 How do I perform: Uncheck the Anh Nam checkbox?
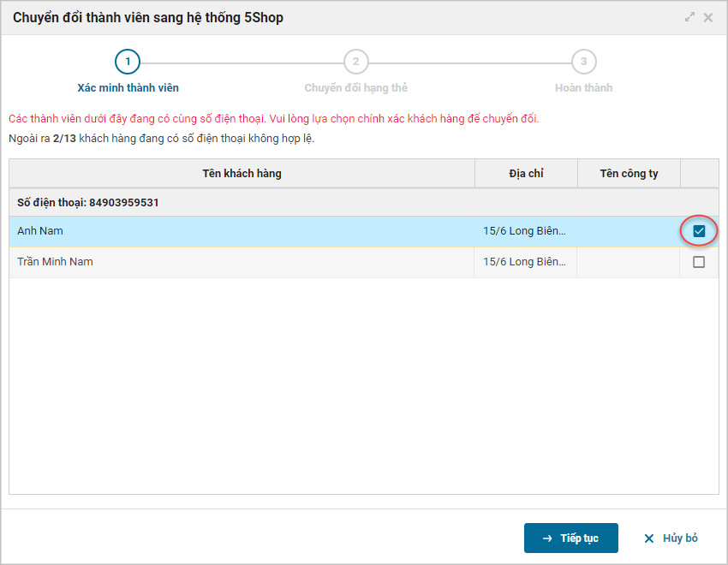pos(699,231)
